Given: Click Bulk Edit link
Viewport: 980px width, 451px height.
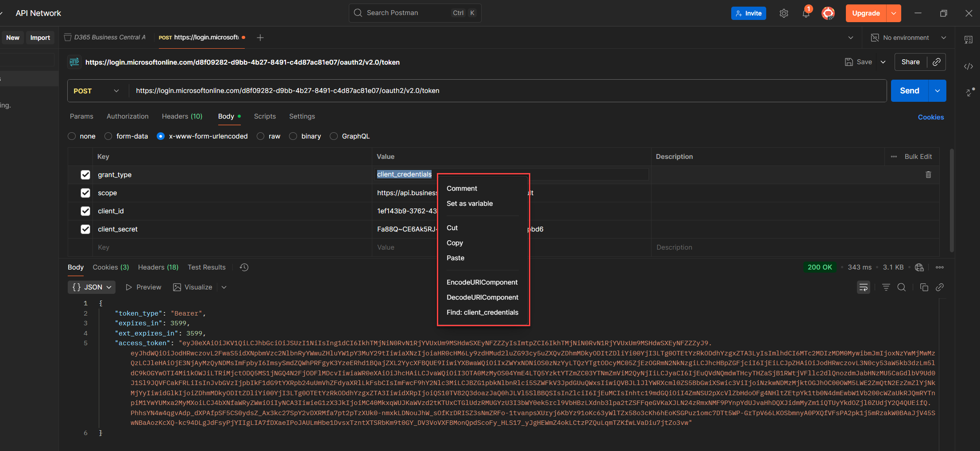Looking at the screenshot, I should pyautogui.click(x=918, y=157).
